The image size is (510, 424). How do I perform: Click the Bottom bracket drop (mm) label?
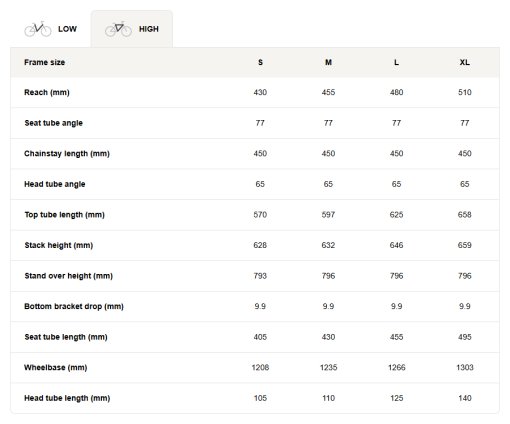point(74,306)
